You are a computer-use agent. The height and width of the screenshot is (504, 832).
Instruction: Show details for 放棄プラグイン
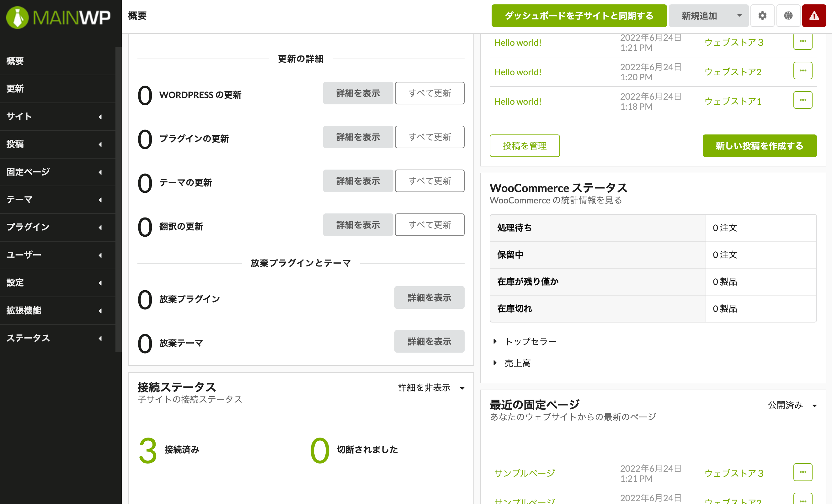point(429,297)
